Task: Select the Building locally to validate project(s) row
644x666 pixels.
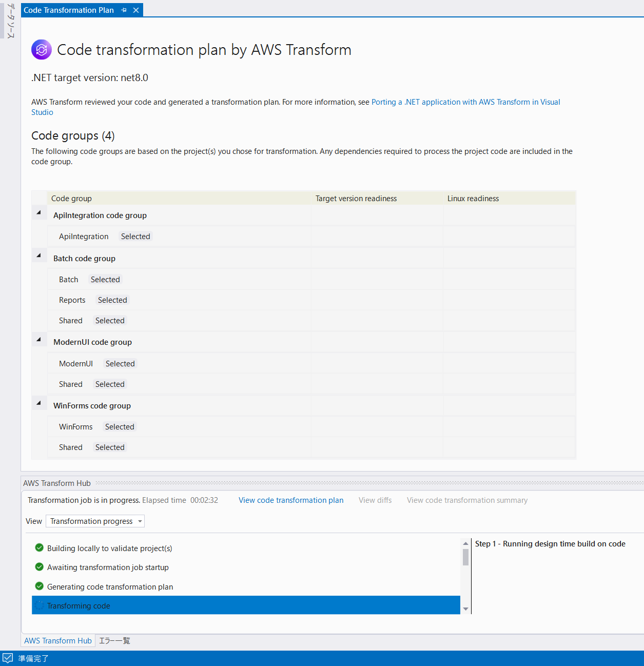Action: 246,548
